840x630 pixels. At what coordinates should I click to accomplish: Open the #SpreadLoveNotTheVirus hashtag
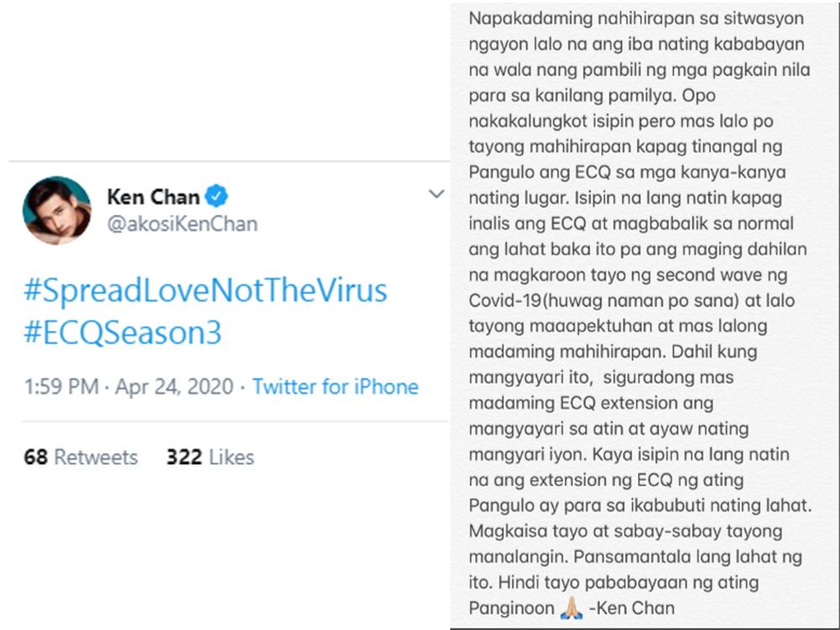click(206, 291)
